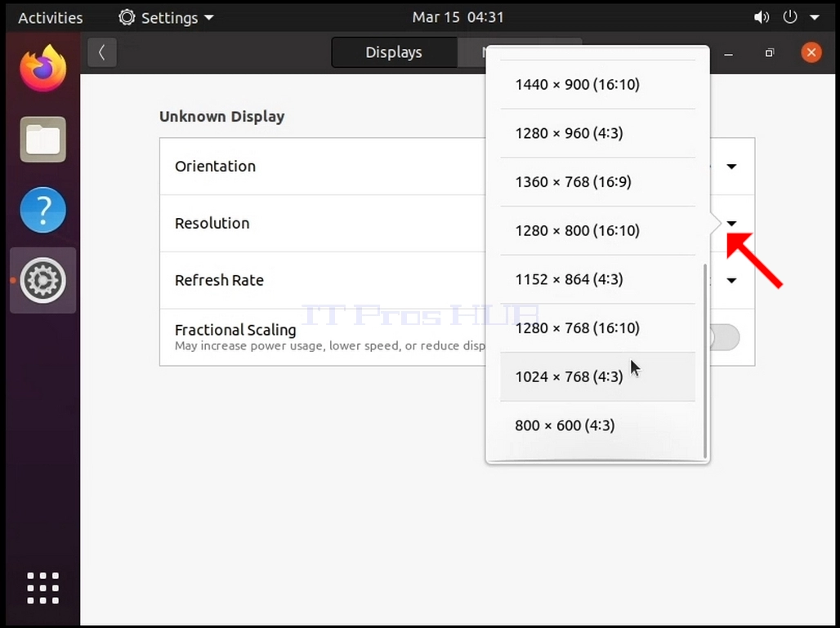Switch to the Displays tab

[394, 52]
